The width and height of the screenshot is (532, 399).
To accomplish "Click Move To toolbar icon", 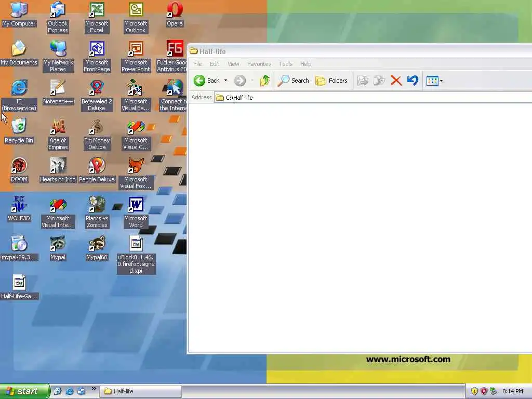I will (x=363, y=81).
